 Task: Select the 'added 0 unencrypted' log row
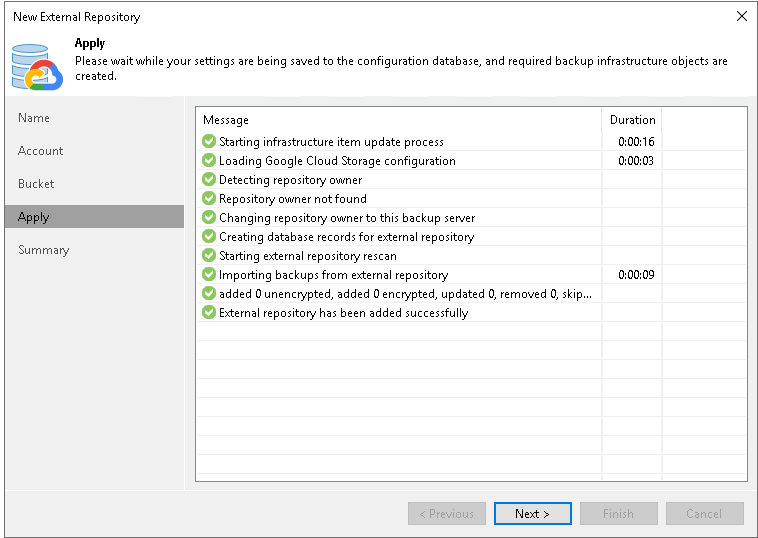(404, 294)
